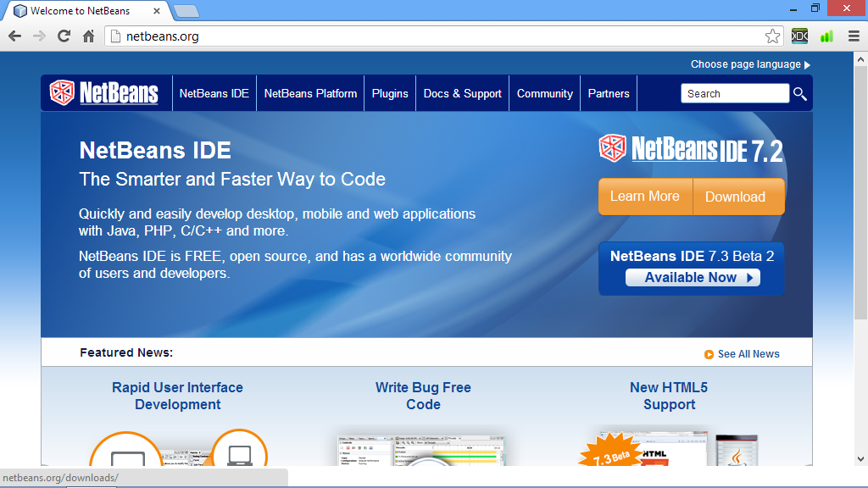The height and width of the screenshot is (488, 868).
Task: Click the orange Learn More button
Action: tap(645, 197)
